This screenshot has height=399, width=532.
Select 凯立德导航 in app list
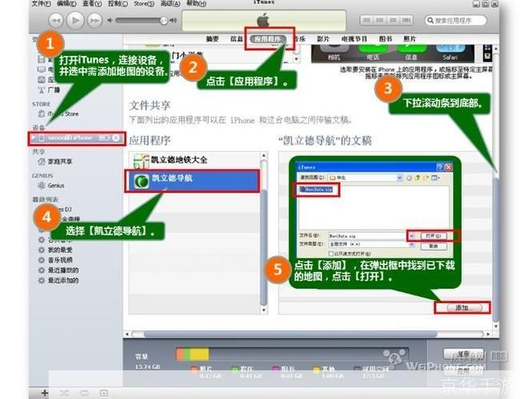pyautogui.click(x=193, y=180)
